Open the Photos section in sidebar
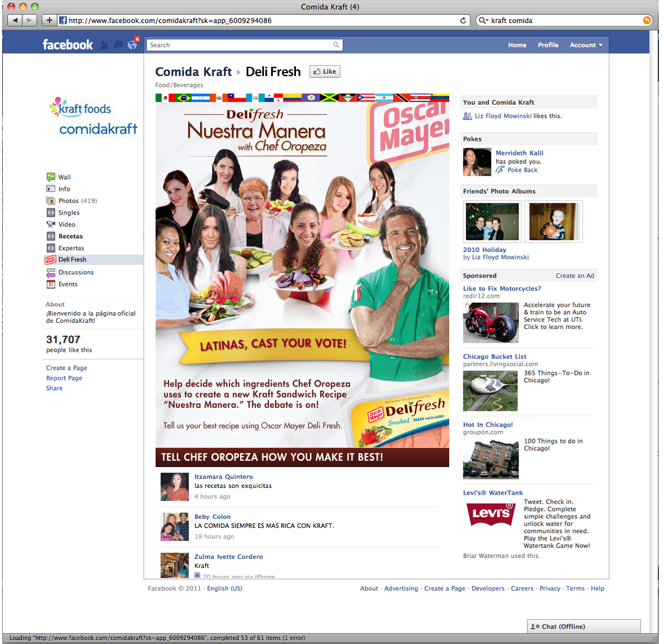664x644 pixels. [68, 201]
